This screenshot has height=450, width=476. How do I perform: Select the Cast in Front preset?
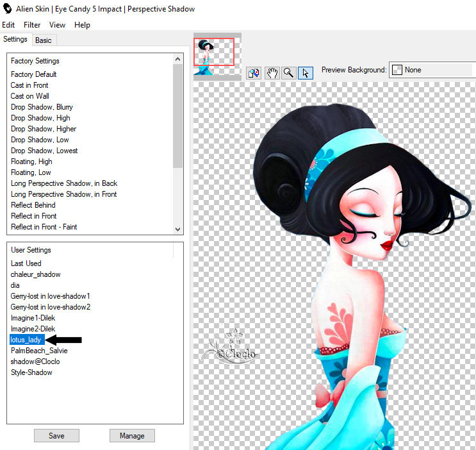[29, 85]
